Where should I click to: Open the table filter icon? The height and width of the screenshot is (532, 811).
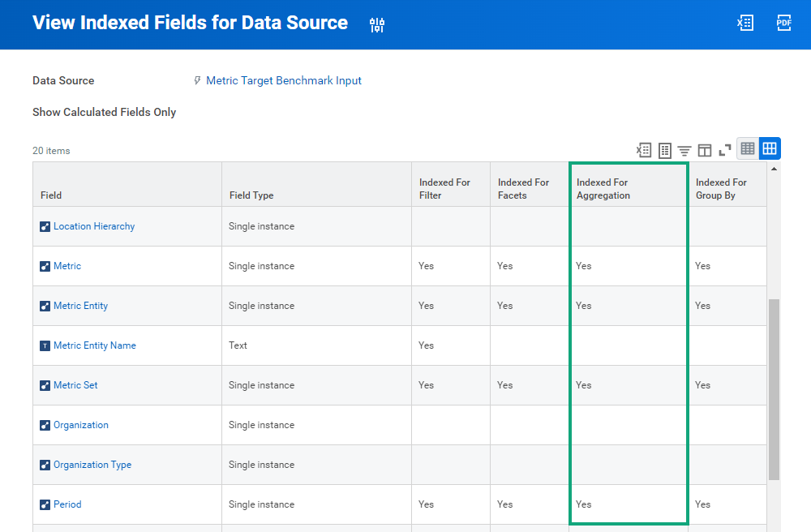684,151
